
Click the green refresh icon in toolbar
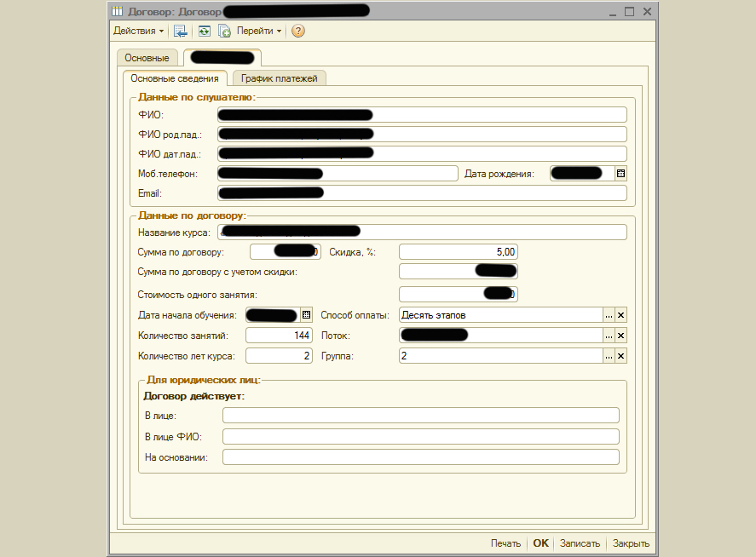(x=204, y=31)
